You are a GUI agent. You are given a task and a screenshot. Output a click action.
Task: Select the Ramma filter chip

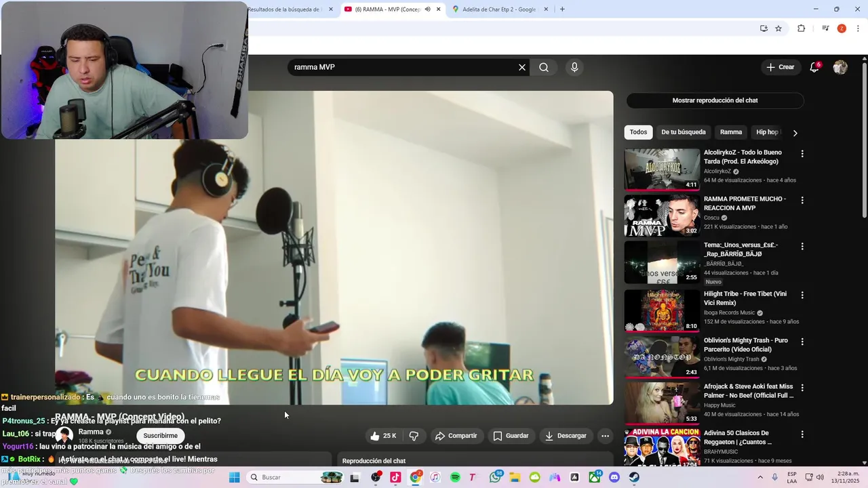click(x=731, y=132)
